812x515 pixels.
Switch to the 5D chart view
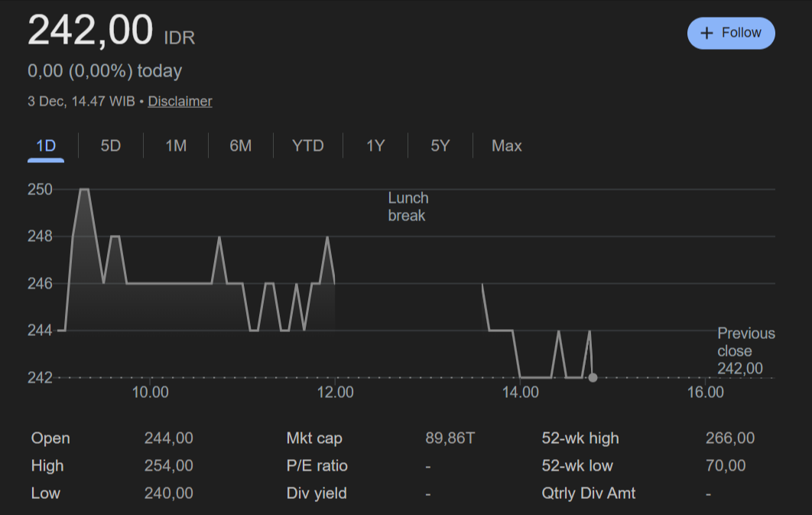109,145
